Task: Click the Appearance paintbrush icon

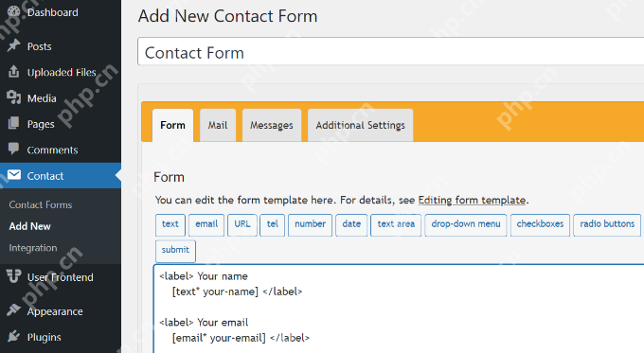Action: click(x=13, y=310)
